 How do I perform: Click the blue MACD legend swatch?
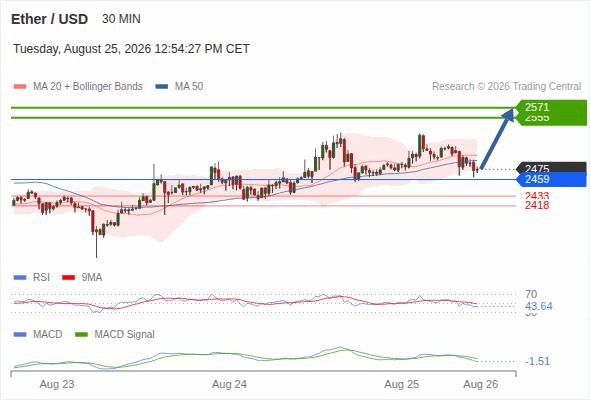tap(20, 334)
